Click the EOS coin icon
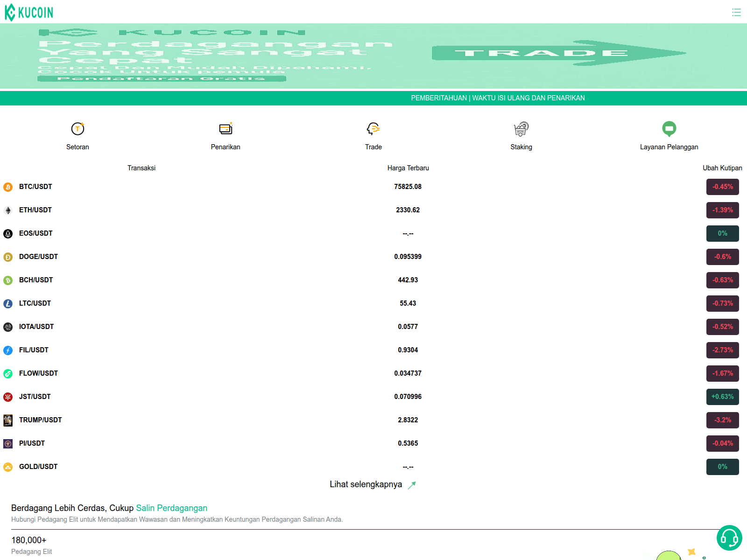Screen dimensions: 747x560 pyautogui.click(x=8, y=234)
